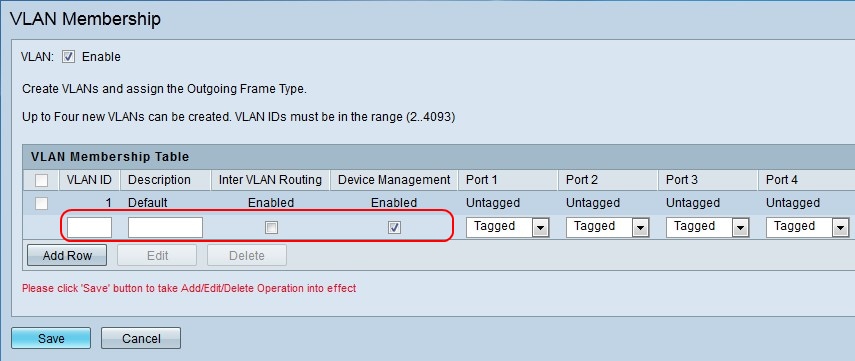Click Port 2 'Untagged' cell in Default row
855x361 pixels.
click(x=593, y=203)
